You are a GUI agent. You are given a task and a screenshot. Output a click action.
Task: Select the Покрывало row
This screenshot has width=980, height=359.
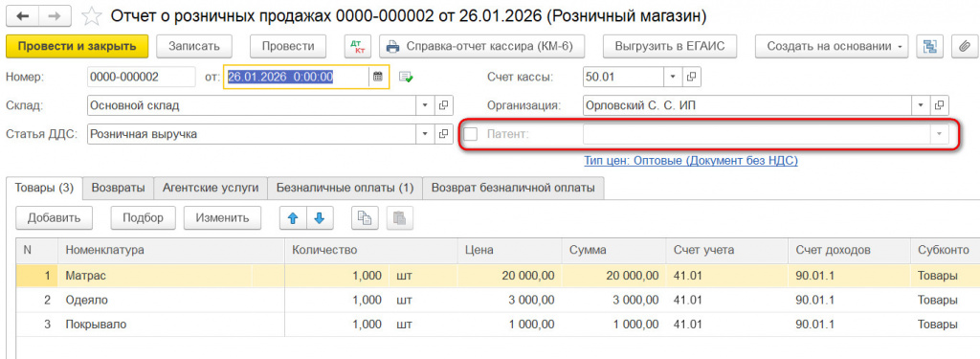[x=498, y=325]
